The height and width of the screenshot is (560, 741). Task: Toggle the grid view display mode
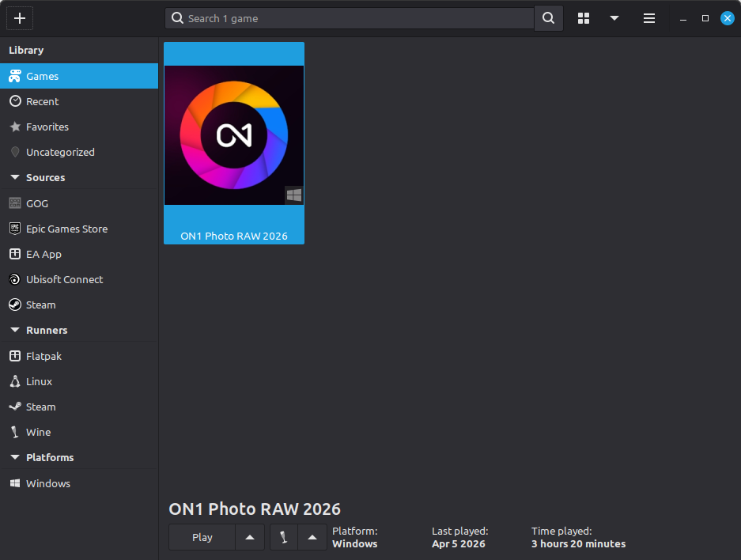583,17
